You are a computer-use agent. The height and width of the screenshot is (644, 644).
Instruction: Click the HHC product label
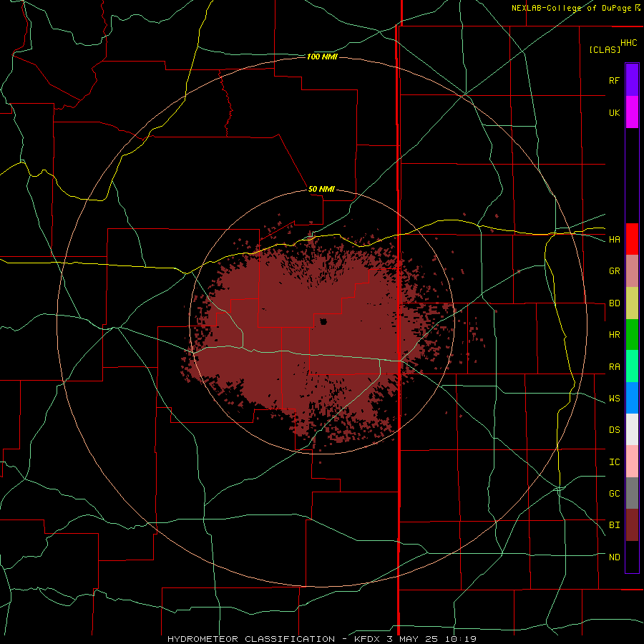point(629,43)
